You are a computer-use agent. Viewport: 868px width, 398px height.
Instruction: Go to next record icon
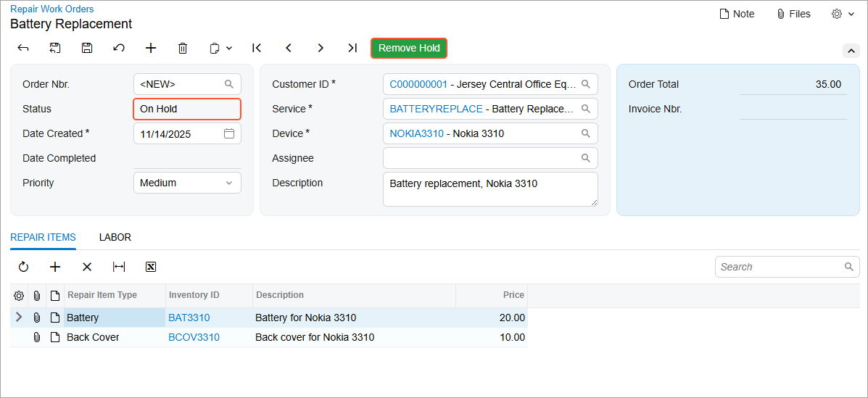pyautogui.click(x=321, y=48)
